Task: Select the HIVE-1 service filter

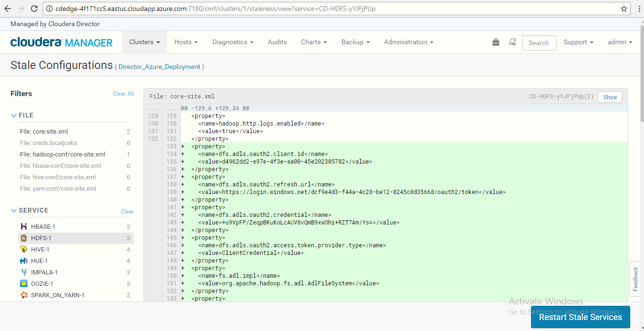Action: pyautogui.click(x=75, y=250)
